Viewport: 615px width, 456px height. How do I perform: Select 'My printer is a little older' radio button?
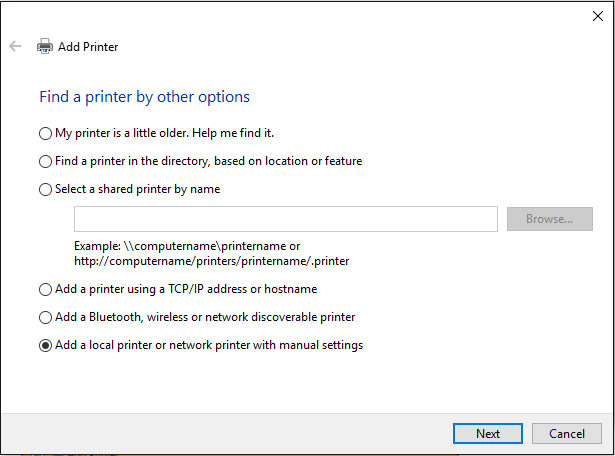44,133
